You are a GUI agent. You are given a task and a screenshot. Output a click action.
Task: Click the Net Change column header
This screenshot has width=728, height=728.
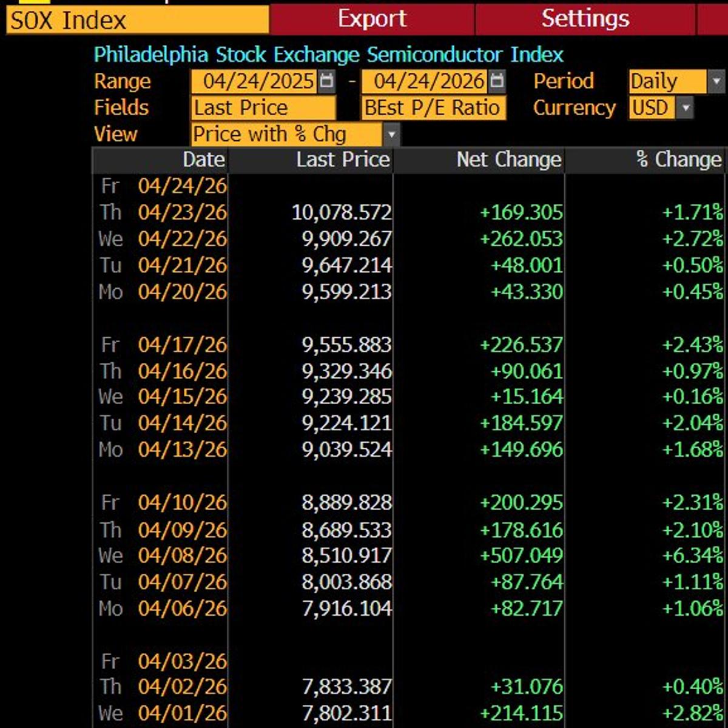point(510,160)
